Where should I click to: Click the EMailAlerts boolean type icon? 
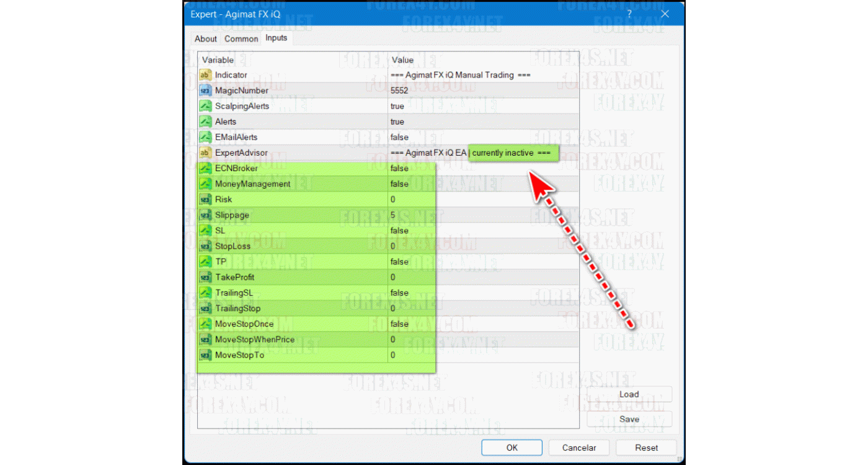click(205, 137)
